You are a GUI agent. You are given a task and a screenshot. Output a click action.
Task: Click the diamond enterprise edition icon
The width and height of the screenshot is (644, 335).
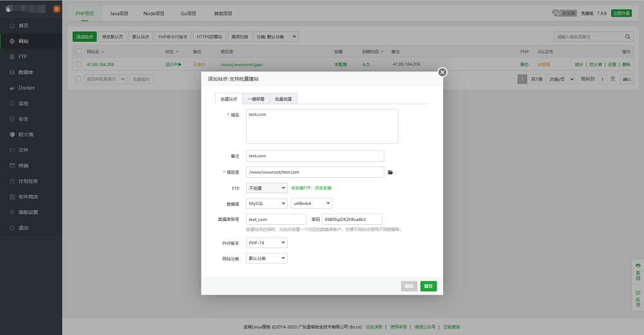point(555,13)
